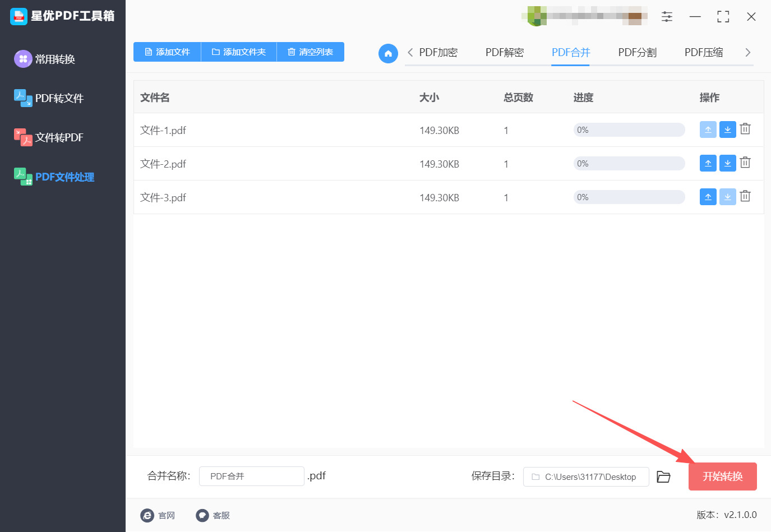Move 文件-1.pdf down in the list
The width and height of the screenshot is (771, 532).
tap(727, 129)
